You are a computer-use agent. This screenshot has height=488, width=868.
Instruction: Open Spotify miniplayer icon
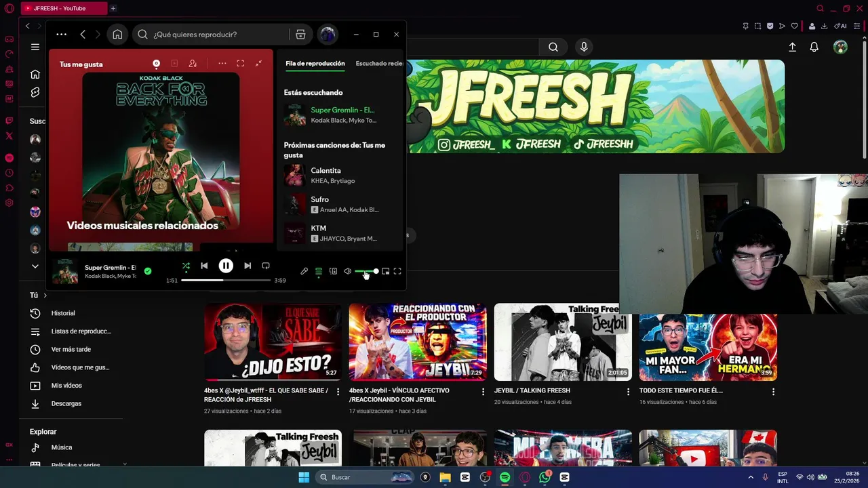tap(385, 271)
